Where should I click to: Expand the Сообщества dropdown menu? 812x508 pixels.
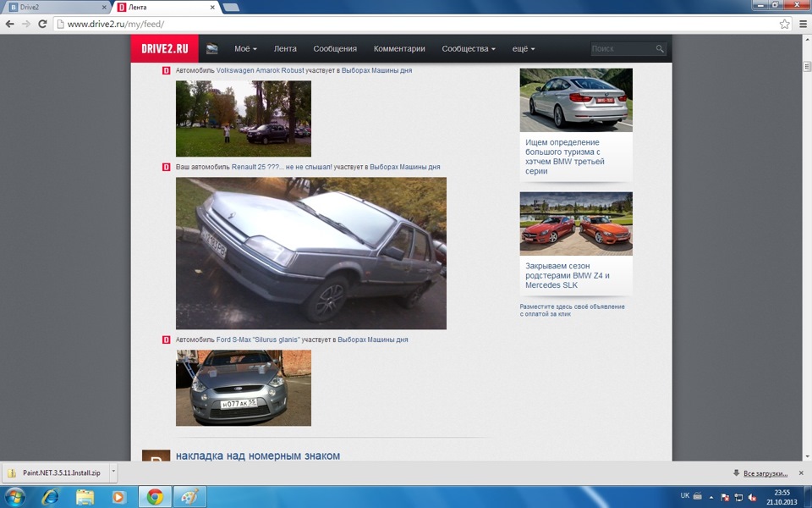pyautogui.click(x=469, y=49)
